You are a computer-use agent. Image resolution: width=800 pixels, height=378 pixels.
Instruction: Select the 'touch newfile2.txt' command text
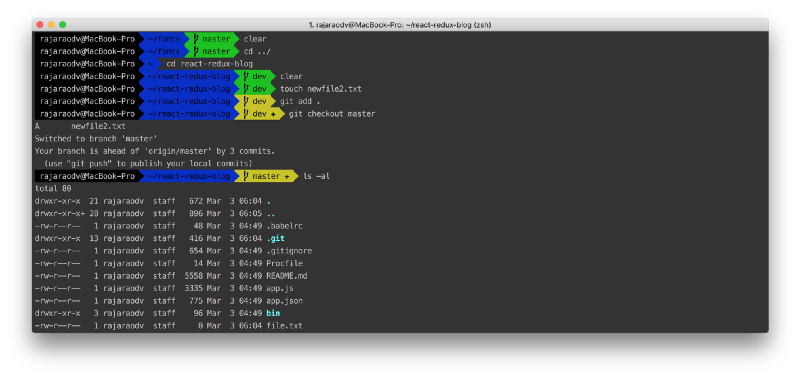(321, 89)
